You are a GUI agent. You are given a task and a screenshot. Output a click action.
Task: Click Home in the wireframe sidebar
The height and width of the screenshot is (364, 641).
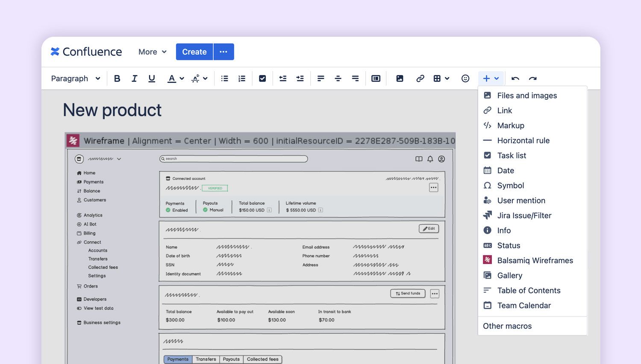[86, 173]
